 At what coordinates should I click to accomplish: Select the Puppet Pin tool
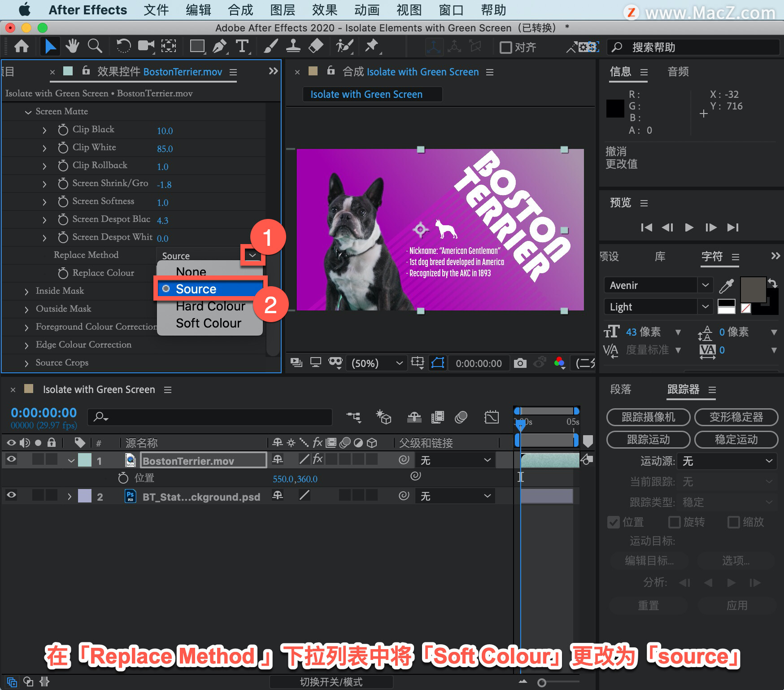point(372,46)
